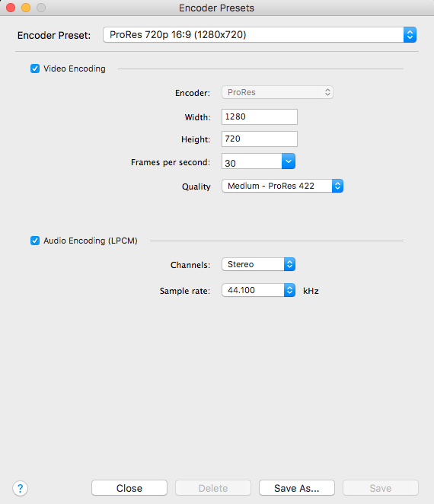Viewport: 434px width, 504px height.
Task: Open the Quality dropdown
Action: (x=282, y=186)
